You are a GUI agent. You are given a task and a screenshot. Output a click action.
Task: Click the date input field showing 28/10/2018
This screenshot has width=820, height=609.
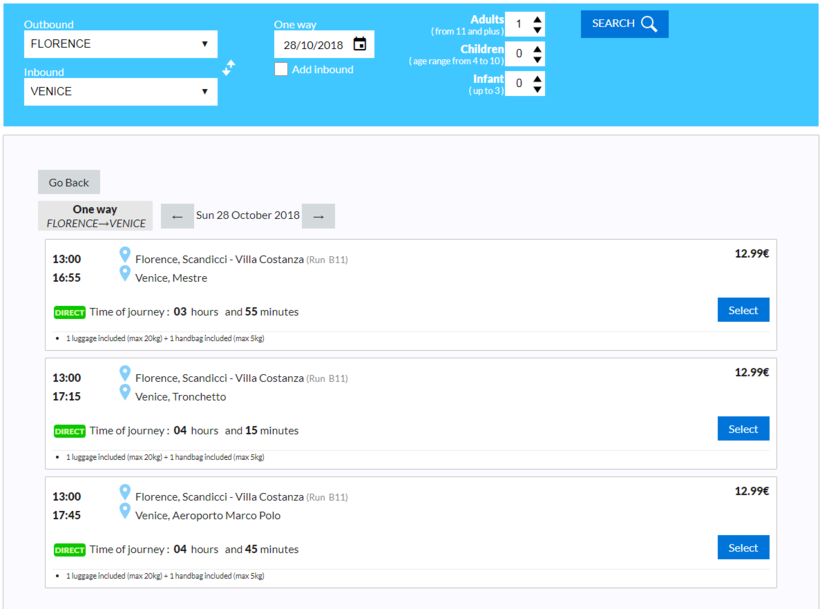(312, 45)
